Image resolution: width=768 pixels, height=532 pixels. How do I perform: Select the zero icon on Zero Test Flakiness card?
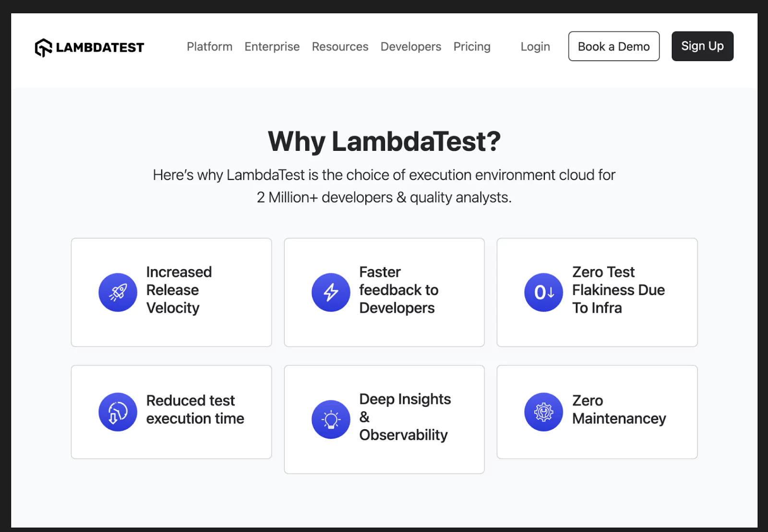[543, 292]
